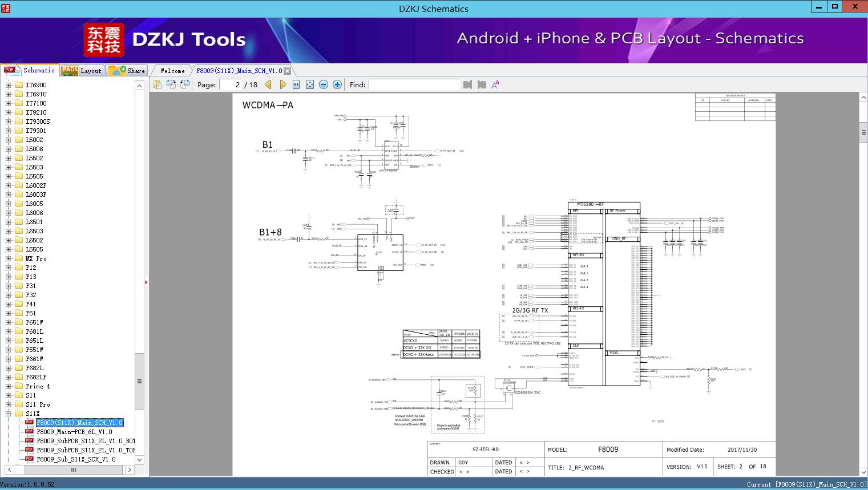Click the find next icon
The image size is (868, 490).
tap(482, 84)
